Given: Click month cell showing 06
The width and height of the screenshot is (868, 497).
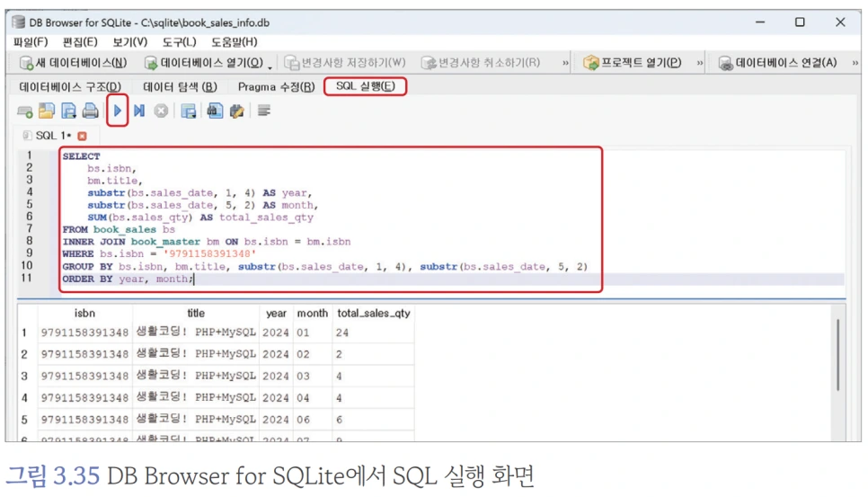Looking at the screenshot, I should click(312, 420).
